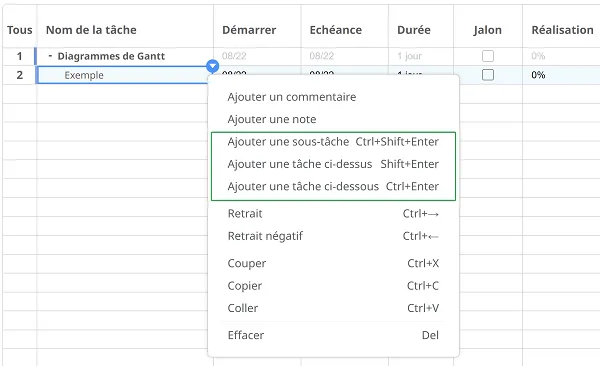This screenshot has width=600, height=366.
Task: Click the Démarrer column header
Action: pos(249,30)
